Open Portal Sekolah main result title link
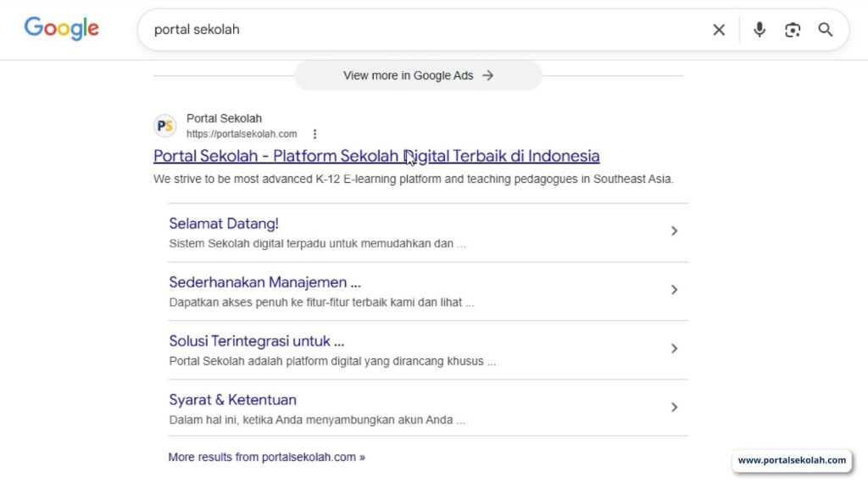This screenshot has width=868, height=488. [x=376, y=156]
